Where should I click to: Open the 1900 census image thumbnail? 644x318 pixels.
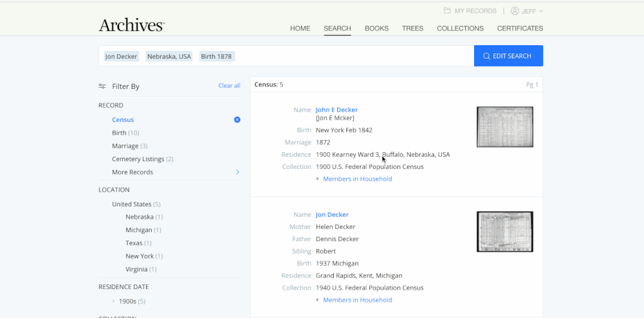click(504, 127)
